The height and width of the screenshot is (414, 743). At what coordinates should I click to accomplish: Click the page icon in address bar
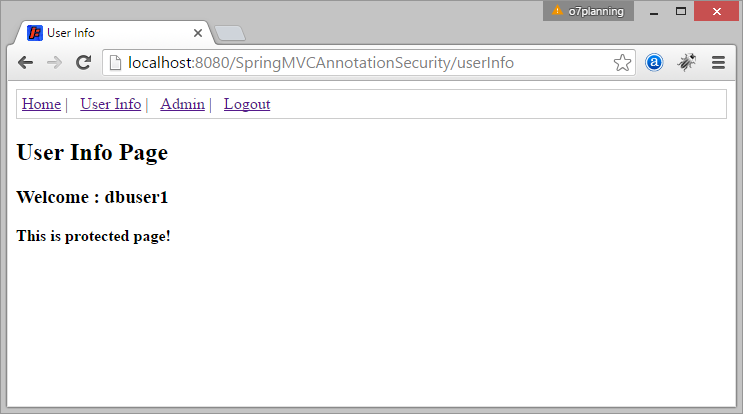[115, 63]
